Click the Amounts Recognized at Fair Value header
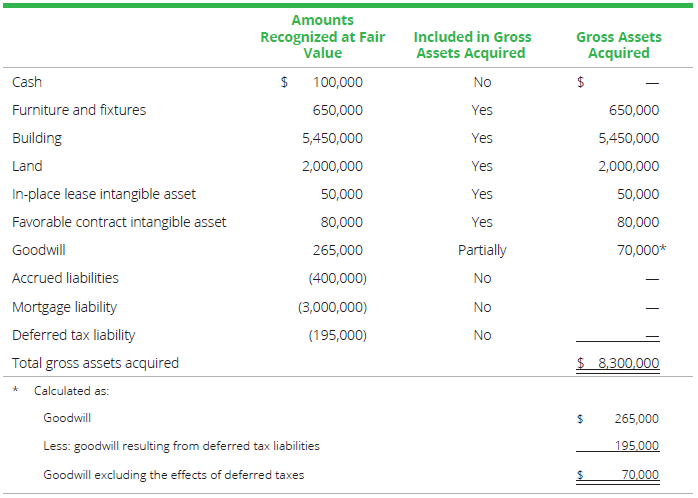 tap(322, 36)
